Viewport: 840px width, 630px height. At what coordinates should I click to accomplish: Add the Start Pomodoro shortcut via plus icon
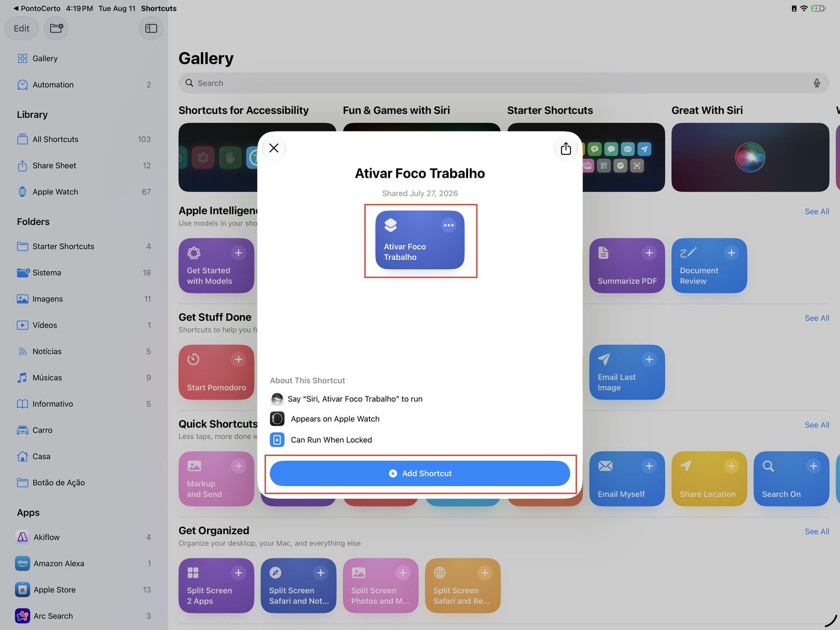coord(238,359)
